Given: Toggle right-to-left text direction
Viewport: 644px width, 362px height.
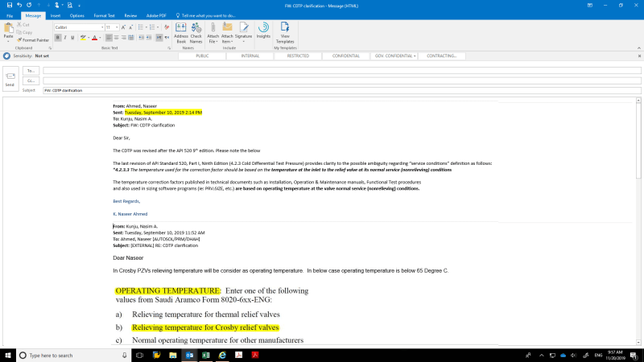Looking at the screenshot, I should tap(167, 38).
